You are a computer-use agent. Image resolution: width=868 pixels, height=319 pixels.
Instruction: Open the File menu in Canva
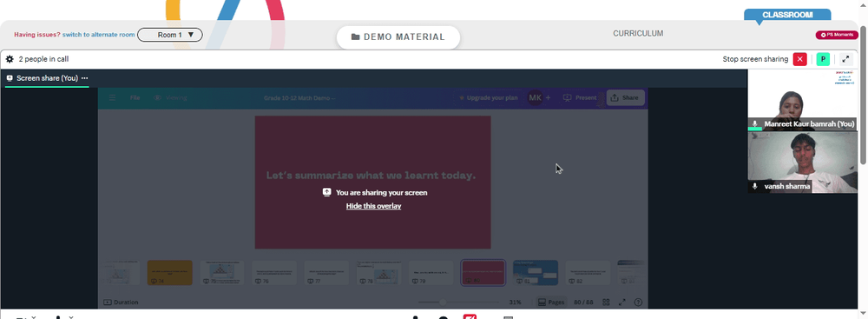[135, 97]
